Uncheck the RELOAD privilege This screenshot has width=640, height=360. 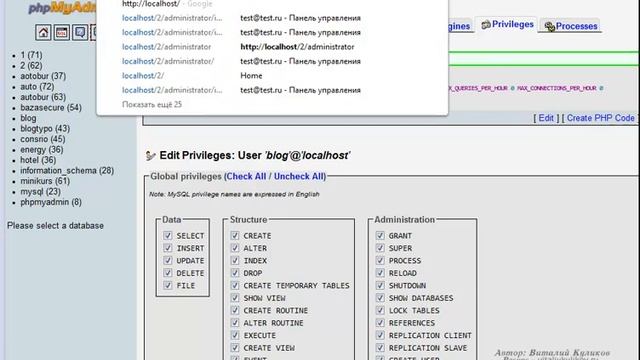click(380, 273)
